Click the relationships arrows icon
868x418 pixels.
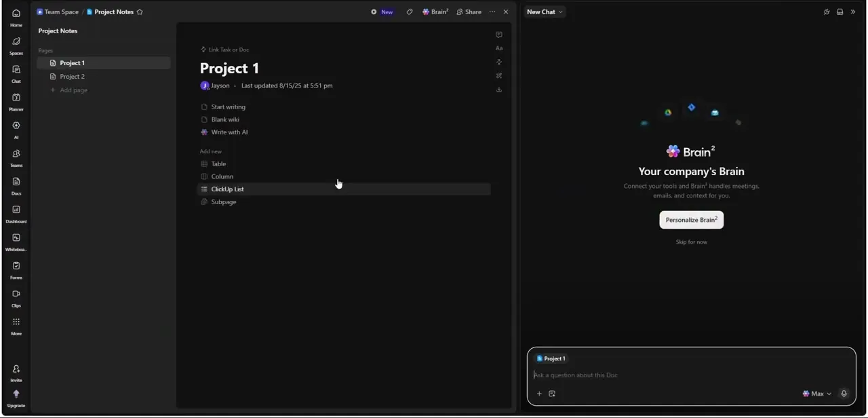(x=499, y=62)
